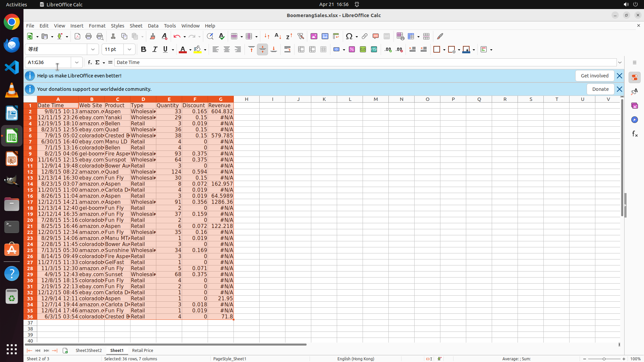Click the Clone Formatting paintbrush icon
The height and width of the screenshot is (362, 644).
click(153, 36)
